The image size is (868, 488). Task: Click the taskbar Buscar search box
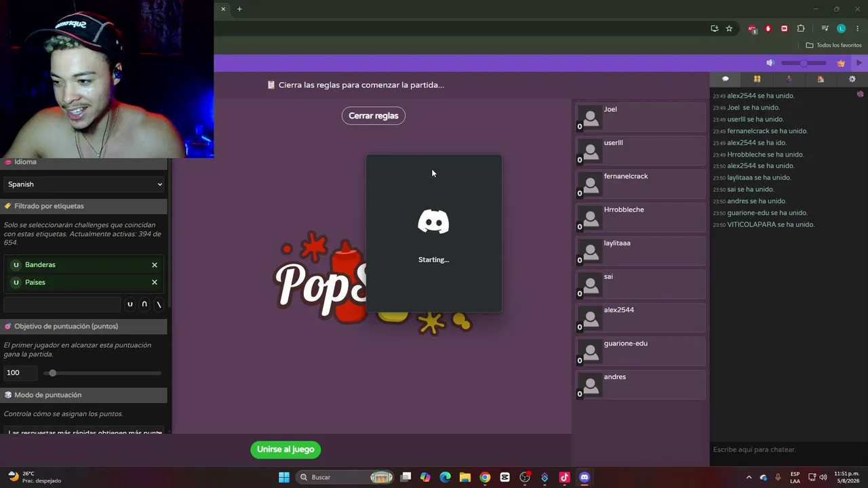click(345, 477)
